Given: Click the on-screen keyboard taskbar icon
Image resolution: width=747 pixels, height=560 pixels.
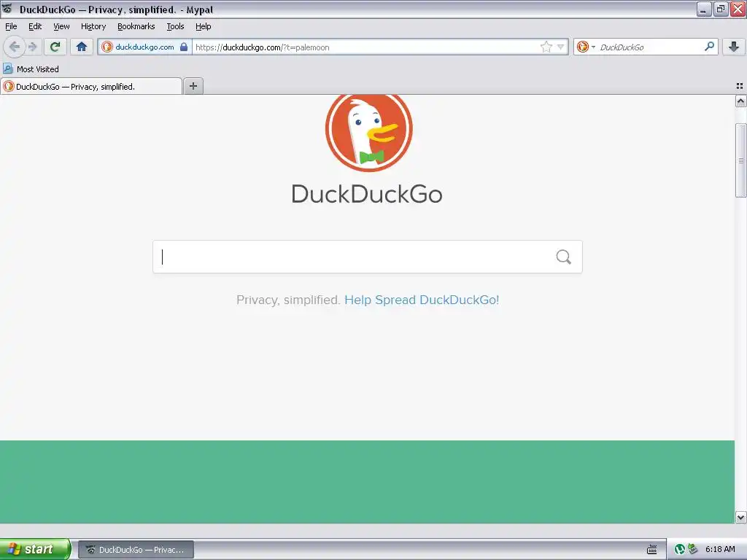Looking at the screenshot, I should (x=652, y=550).
